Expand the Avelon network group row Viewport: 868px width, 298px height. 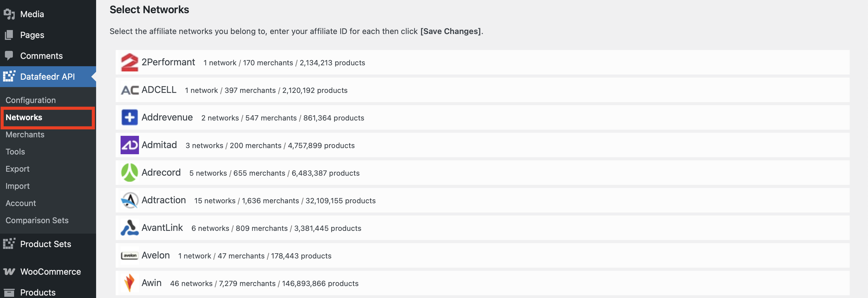pos(156,255)
